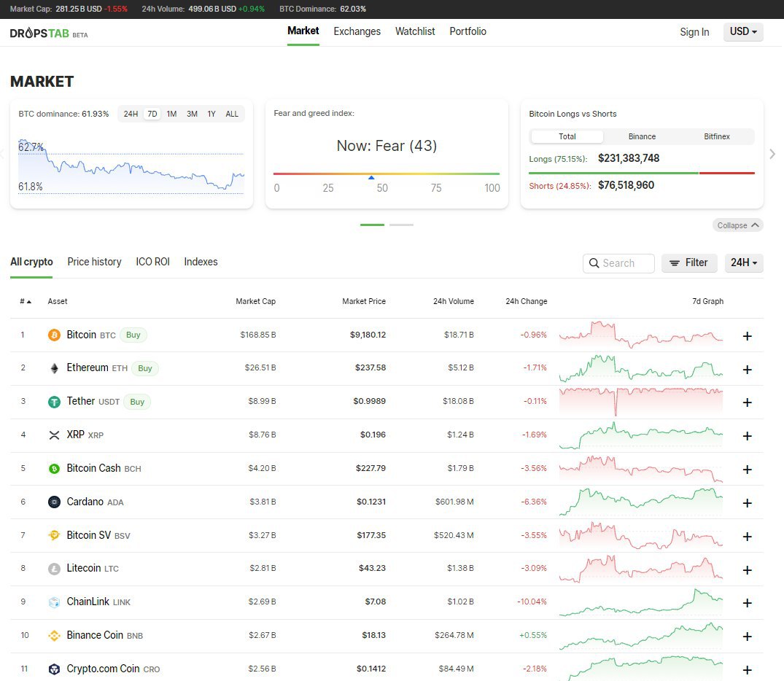Click Buy button next to Ethereum

pyautogui.click(x=145, y=368)
